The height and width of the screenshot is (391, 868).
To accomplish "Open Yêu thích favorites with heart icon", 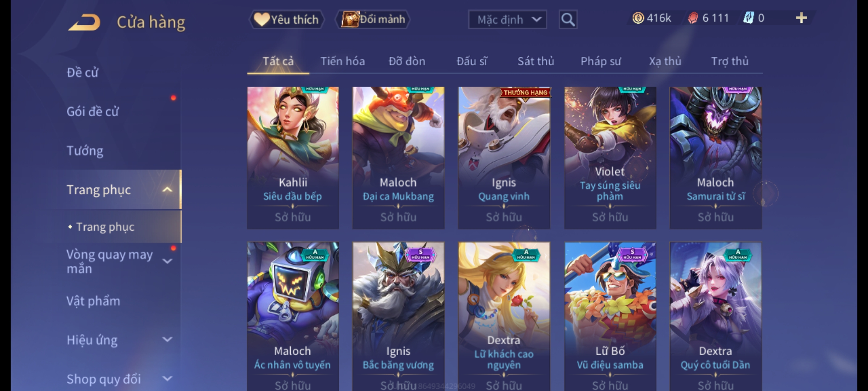I will pos(286,20).
